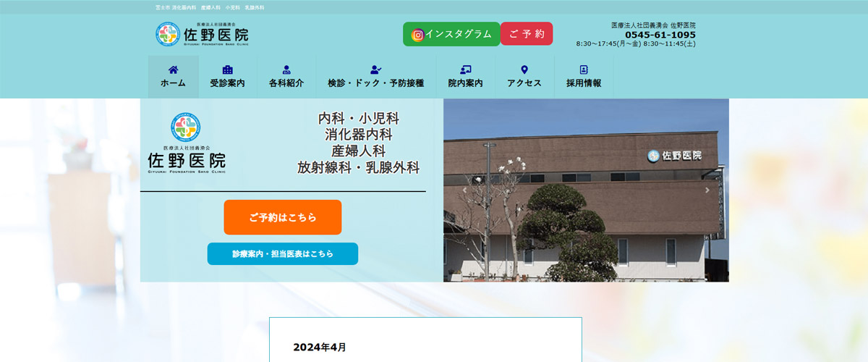The image size is (868, 362).
Task: Click the phone number 0545-61-1095
Action: tap(660, 35)
